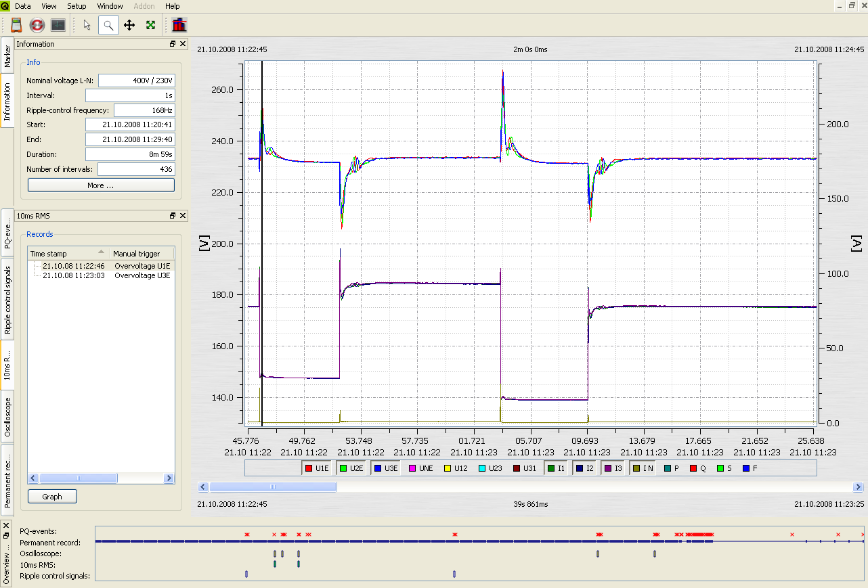Enable the UNE channel in legend

click(420, 468)
